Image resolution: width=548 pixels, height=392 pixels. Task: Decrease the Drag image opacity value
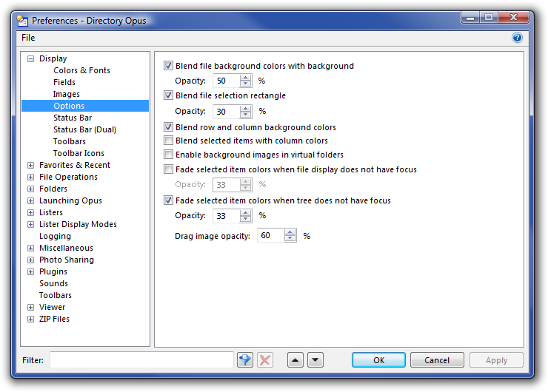(290, 239)
